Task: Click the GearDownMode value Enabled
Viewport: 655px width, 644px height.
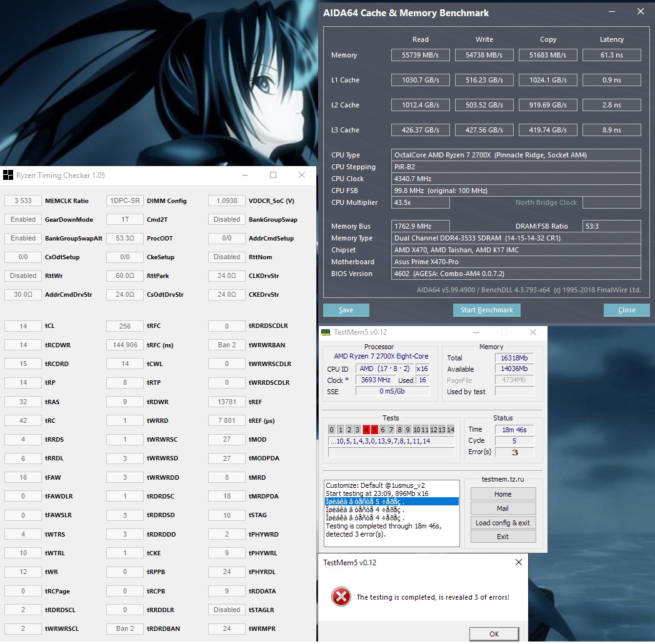Action: [x=23, y=219]
